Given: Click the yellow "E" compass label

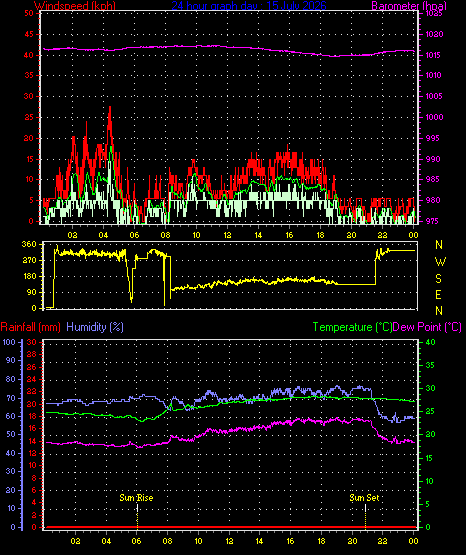Looking at the screenshot, I should tap(438, 294).
